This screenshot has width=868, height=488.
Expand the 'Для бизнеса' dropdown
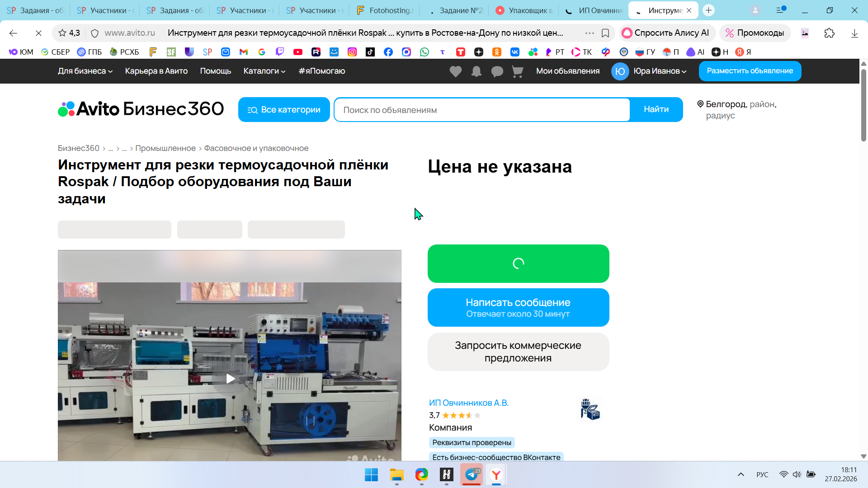click(85, 71)
